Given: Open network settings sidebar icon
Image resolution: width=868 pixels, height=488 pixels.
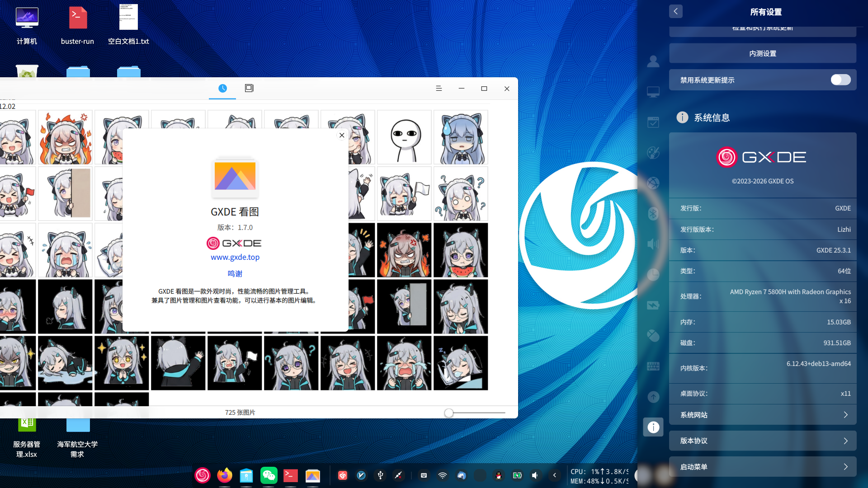Looking at the screenshot, I should 653,183.
